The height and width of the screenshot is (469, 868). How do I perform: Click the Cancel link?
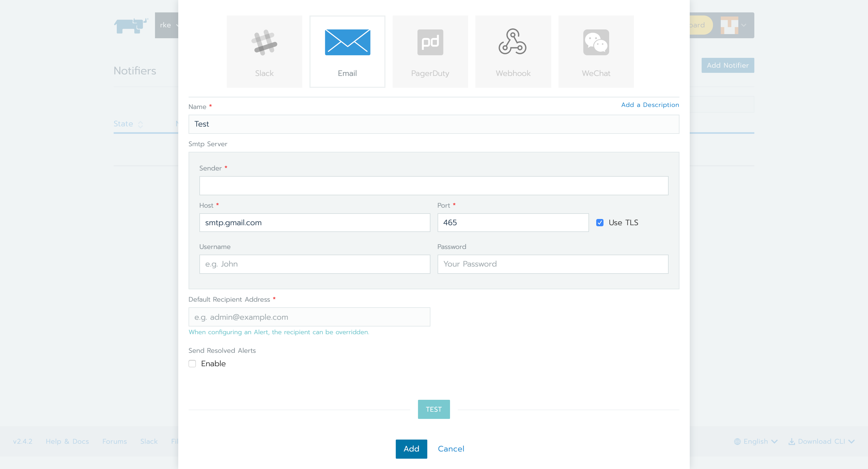pos(451,449)
